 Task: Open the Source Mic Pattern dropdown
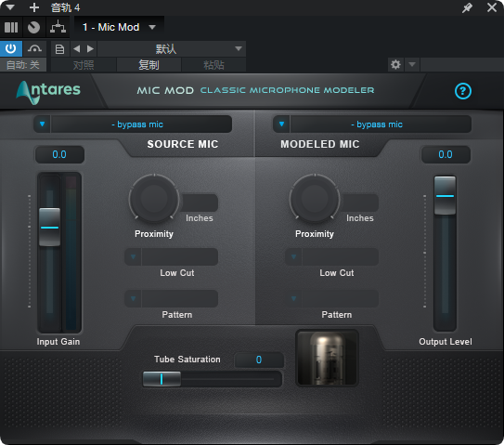pyautogui.click(x=172, y=298)
